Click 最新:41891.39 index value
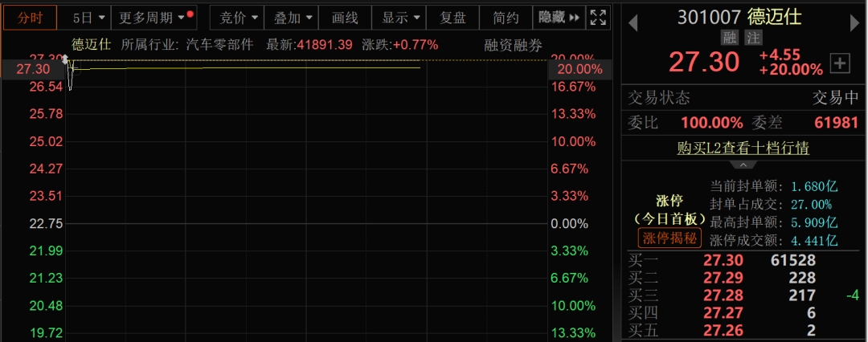The image size is (868, 342). (309, 45)
